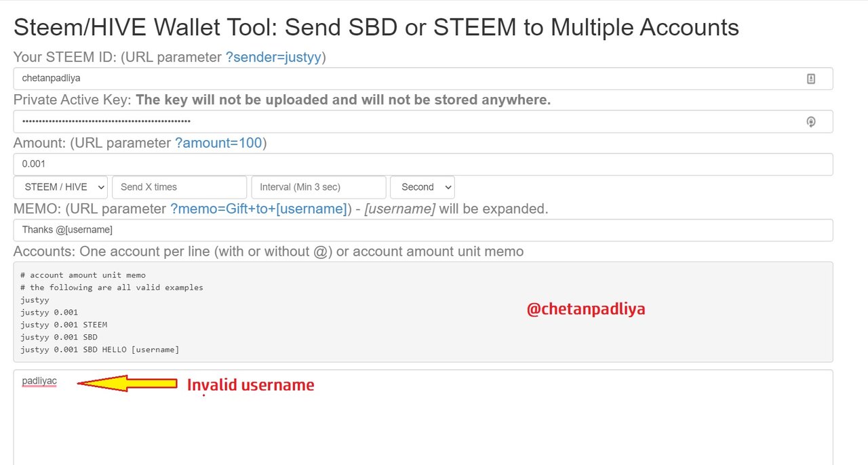Click the ?memo=Gift+to+[username] link
The height and width of the screenshot is (465, 868).
(x=258, y=209)
